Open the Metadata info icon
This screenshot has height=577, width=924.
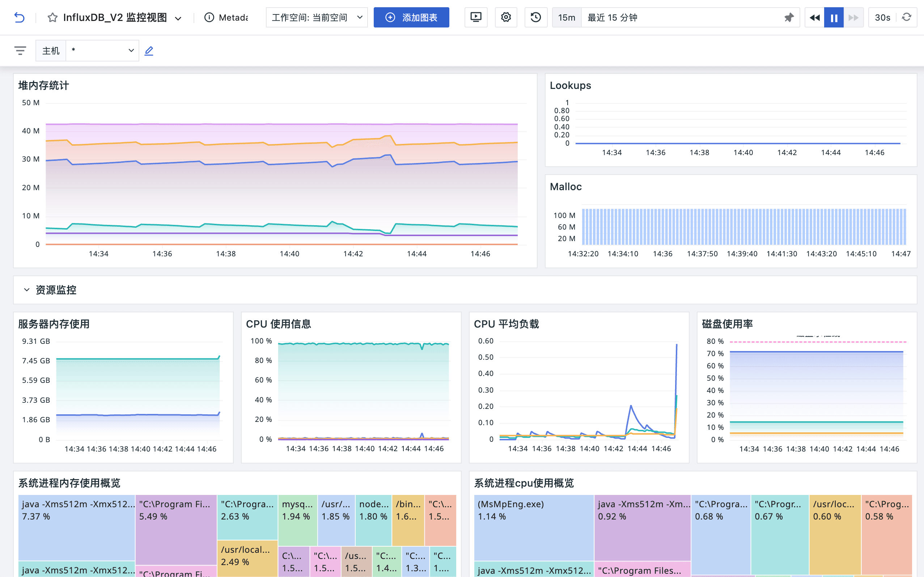[208, 17]
